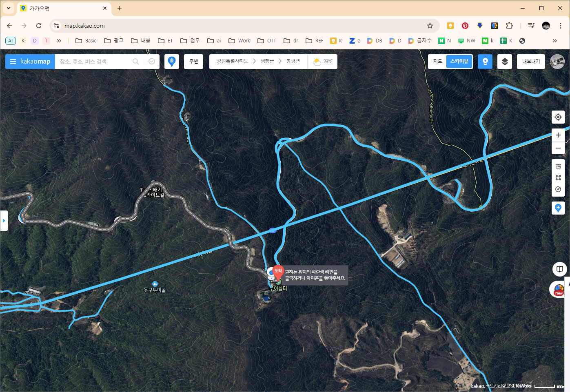This screenshot has width=570, height=392.
Task: Click the 무이쉼터 place label
Action: pyautogui.click(x=278, y=288)
